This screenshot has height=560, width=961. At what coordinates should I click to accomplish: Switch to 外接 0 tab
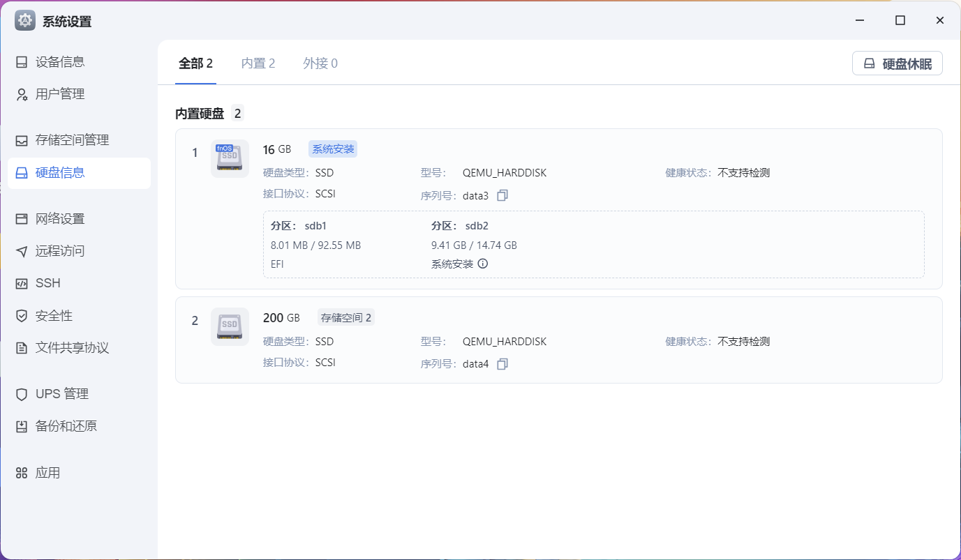320,63
